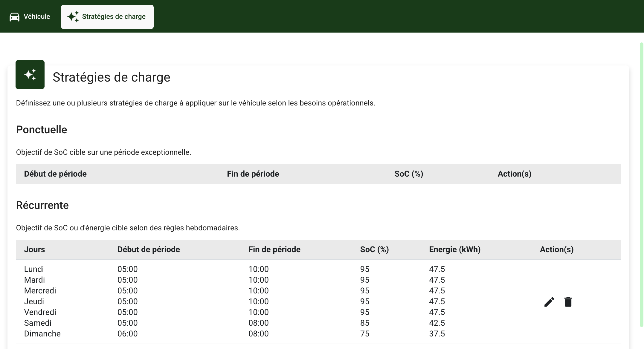This screenshot has width=644, height=349.
Task: Click the recurrent Jours column header
Action: coord(34,249)
